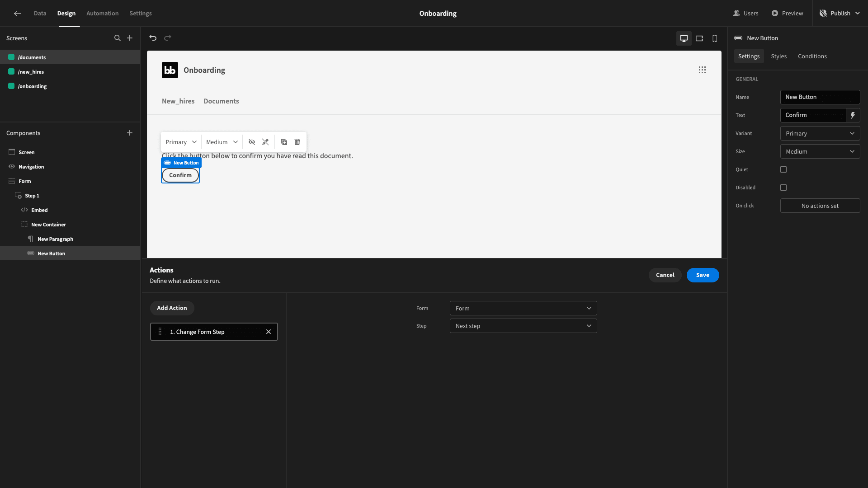Switch to the Automation tab
868x488 pixels.
click(x=103, y=14)
